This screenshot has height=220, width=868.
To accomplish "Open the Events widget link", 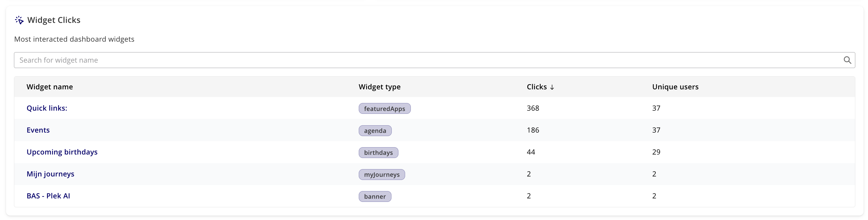I will tap(38, 130).
